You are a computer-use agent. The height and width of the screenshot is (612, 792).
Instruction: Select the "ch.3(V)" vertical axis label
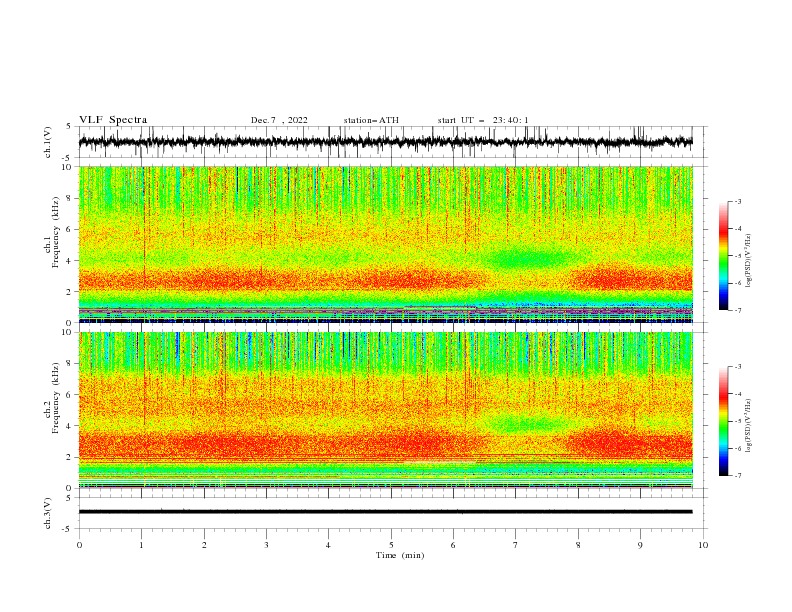[48, 513]
